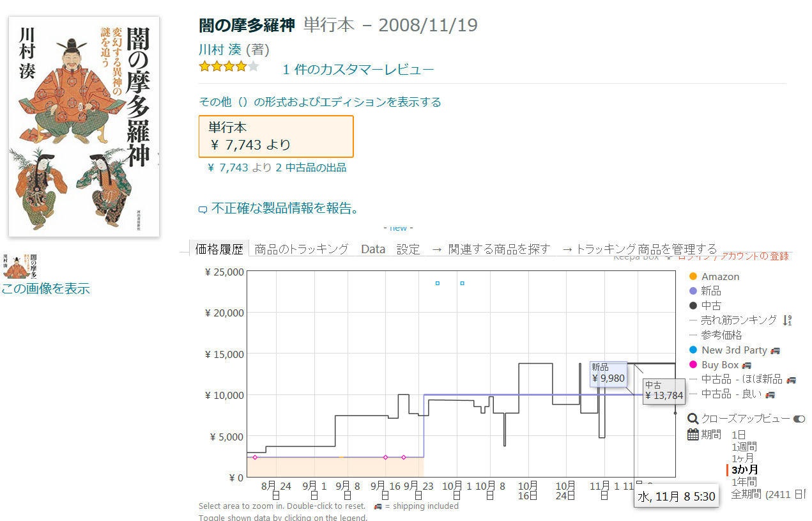The width and height of the screenshot is (812, 521).
Task: Click second blue New 3rd Party data point
Action: (x=462, y=283)
